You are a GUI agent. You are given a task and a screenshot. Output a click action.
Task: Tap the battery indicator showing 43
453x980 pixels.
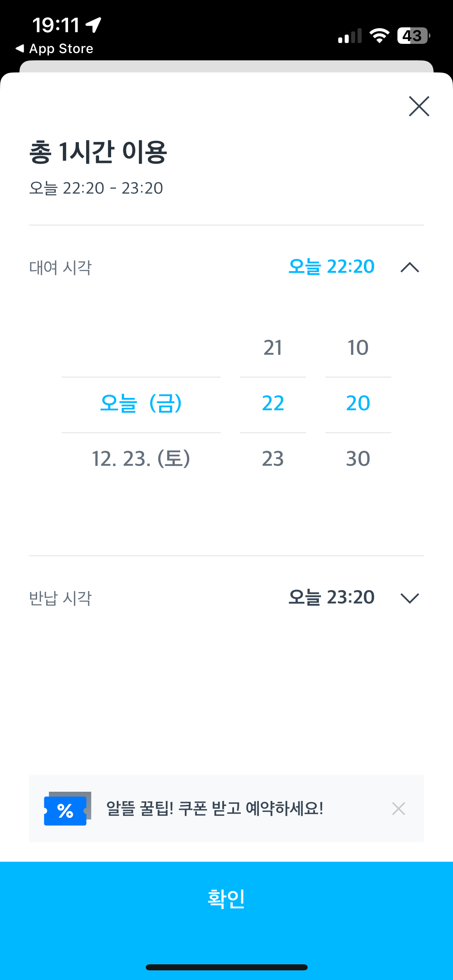[412, 36]
